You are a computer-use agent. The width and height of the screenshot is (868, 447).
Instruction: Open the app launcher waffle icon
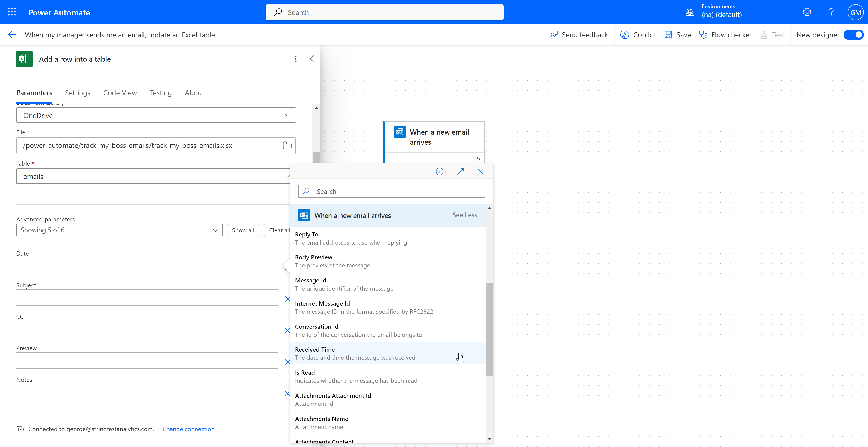(12, 12)
